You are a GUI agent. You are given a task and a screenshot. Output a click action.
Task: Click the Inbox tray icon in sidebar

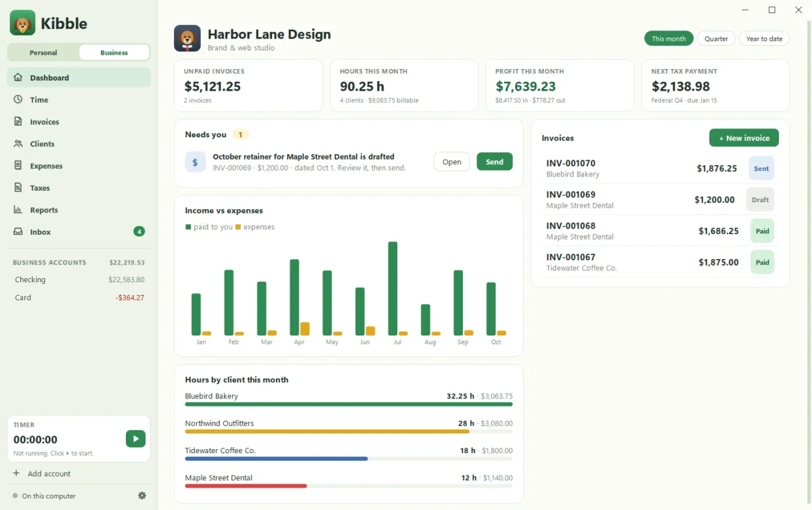click(18, 231)
